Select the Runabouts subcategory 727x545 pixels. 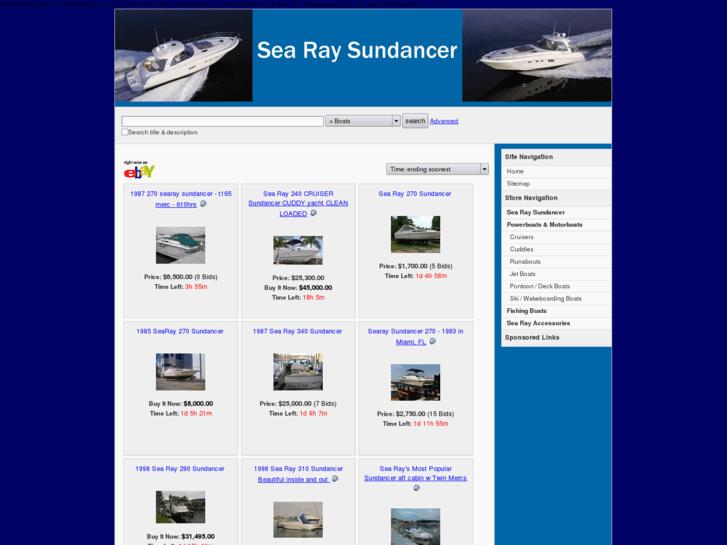point(525,262)
